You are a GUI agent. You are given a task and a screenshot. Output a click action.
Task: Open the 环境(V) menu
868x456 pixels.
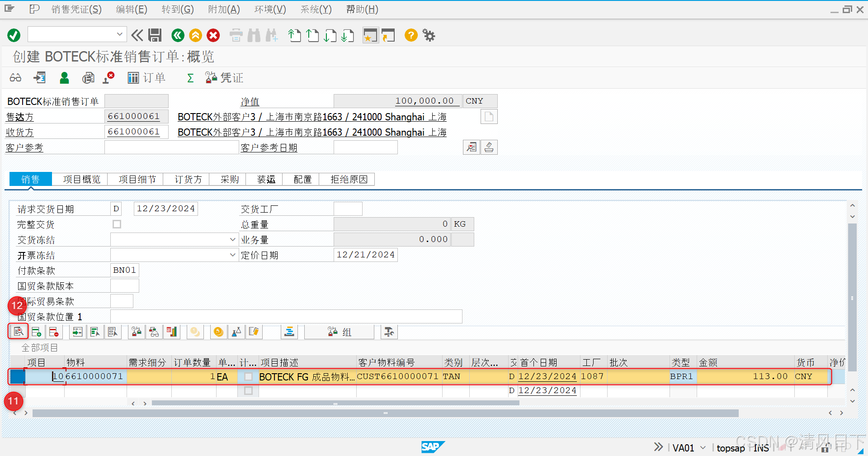click(270, 9)
